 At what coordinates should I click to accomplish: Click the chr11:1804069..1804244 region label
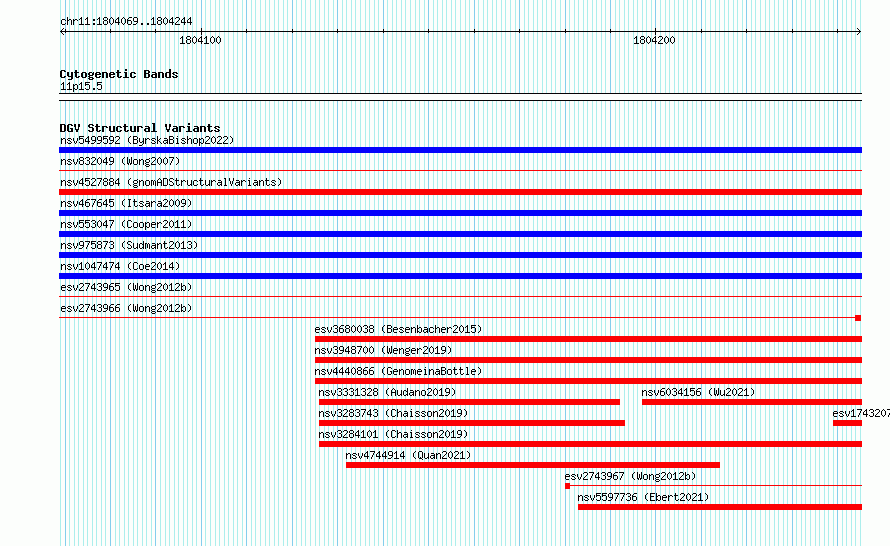click(126, 21)
